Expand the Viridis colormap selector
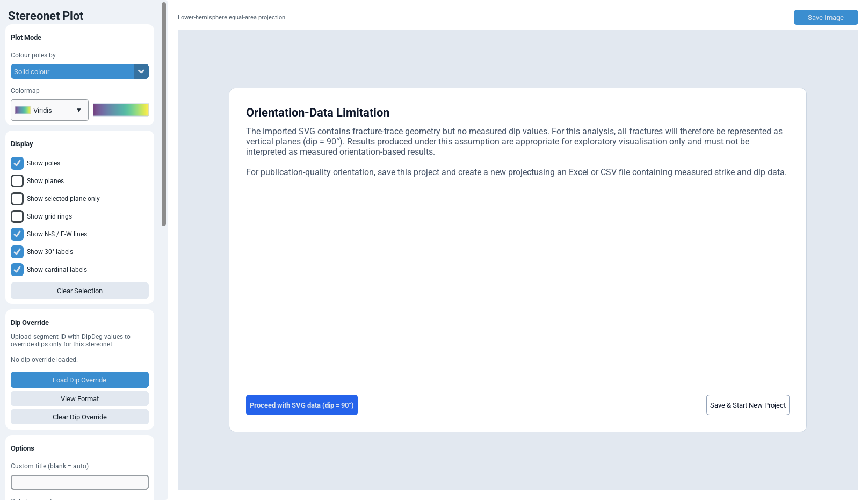Image resolution: width=868 pixels, height=500 pixels. point(49,110)
